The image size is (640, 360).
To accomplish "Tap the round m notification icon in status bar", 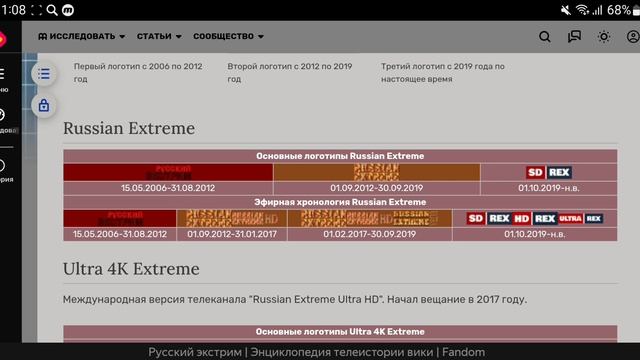I will pos(68,10).
